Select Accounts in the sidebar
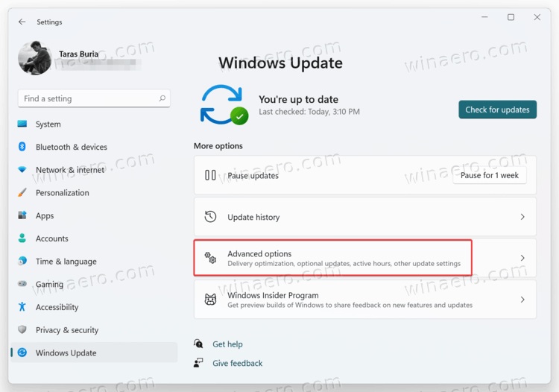The width and height of the screenshot is (559, 392). (x=52, y=238)
